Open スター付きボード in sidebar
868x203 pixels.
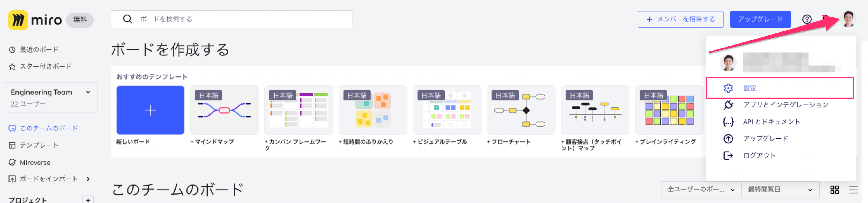(40, 67)
